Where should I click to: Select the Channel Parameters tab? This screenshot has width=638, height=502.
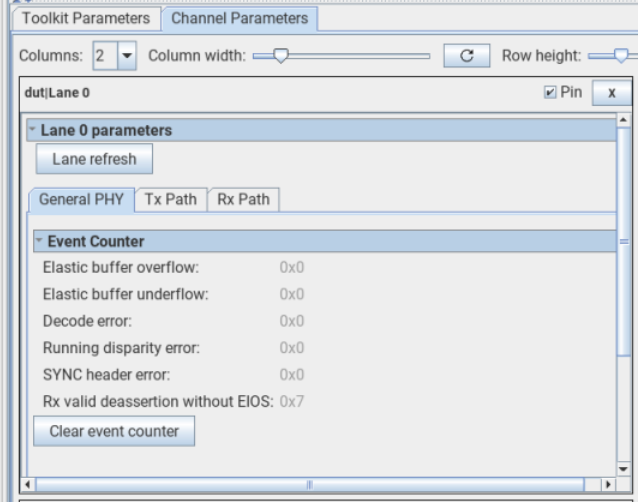click(x=239, y=18)
